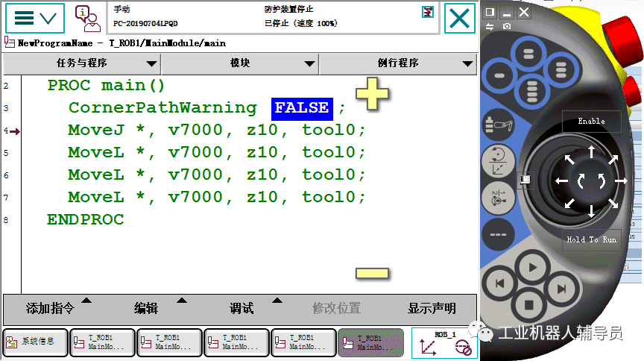The image size is (644, 361).
Task: Click the step Backward button
Action: click(499, 283)
